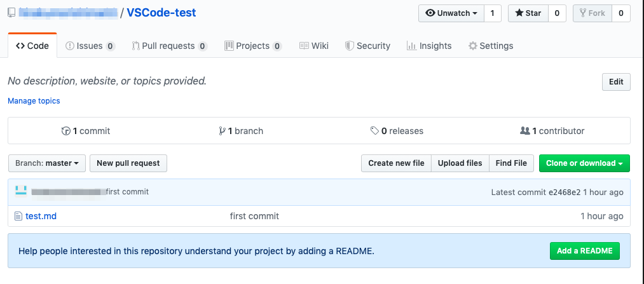The width and height of the screenshot is (644, 284).
Task: Click the latest commit hash e2468e2
Action: point(564,192)
